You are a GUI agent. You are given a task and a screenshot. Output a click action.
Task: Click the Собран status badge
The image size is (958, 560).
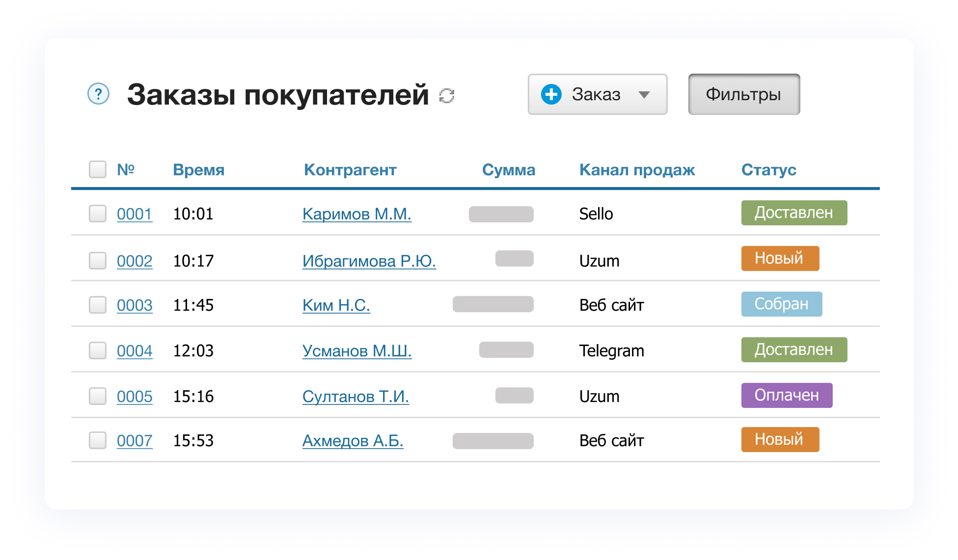tap(782, 304)
